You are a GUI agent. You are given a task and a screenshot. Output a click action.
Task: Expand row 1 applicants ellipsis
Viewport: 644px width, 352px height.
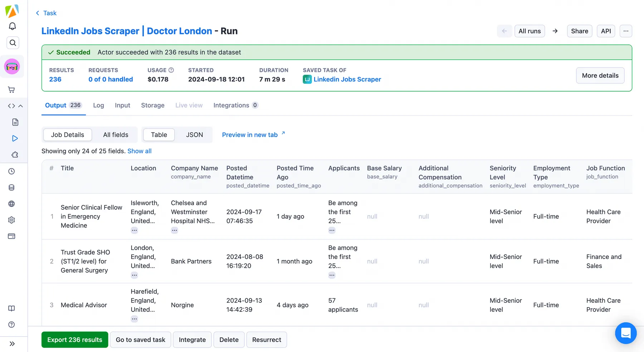332,230
